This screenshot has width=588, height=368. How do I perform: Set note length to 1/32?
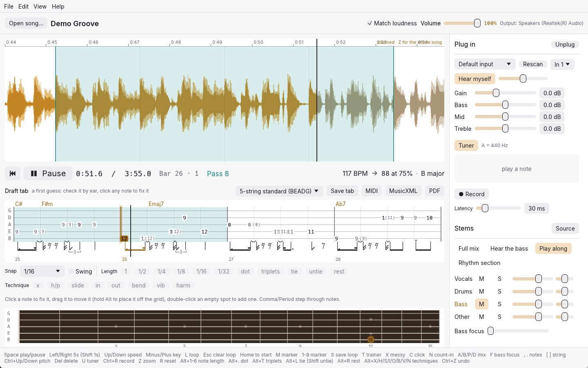[224, 272]
